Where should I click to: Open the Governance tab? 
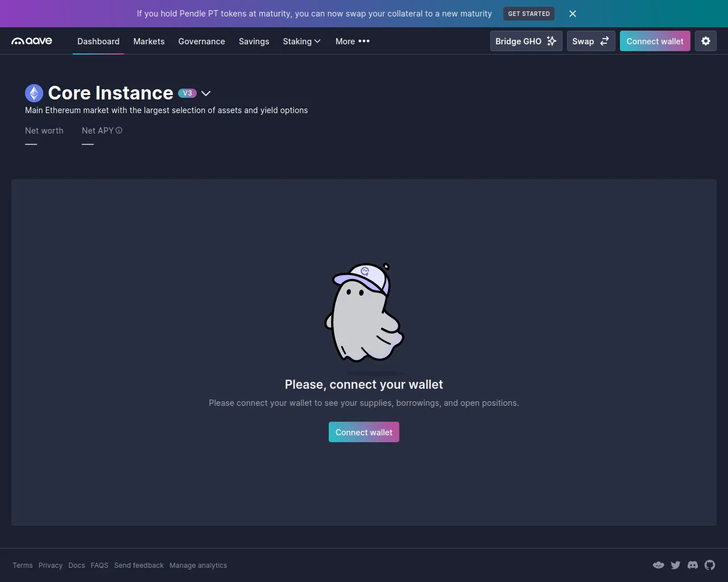[202, 41]
